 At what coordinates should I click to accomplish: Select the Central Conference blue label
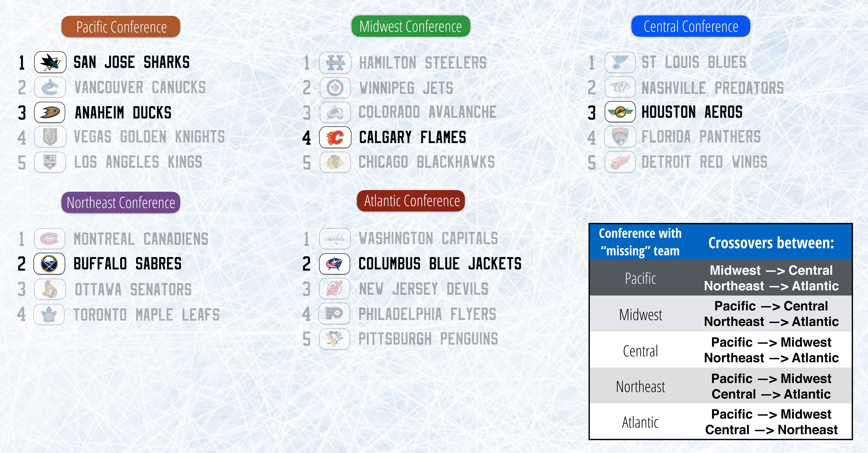pos(690,26)
